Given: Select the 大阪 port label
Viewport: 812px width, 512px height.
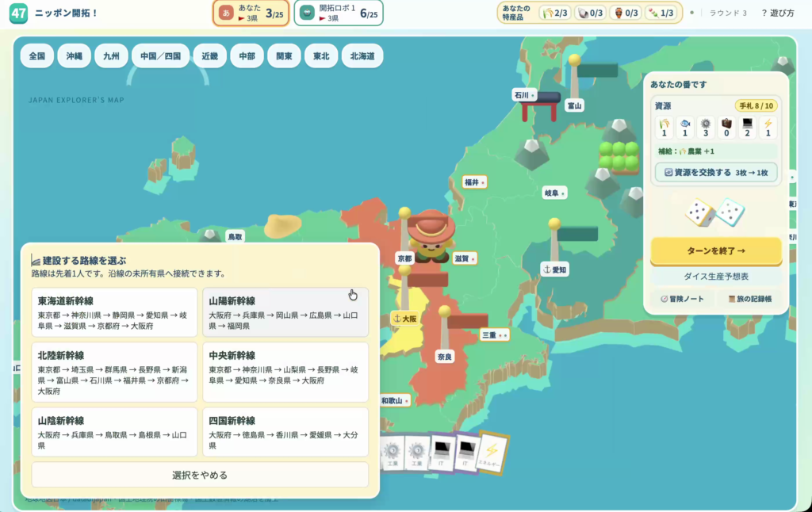Looking at the screenshot, I should pos(405,319).
